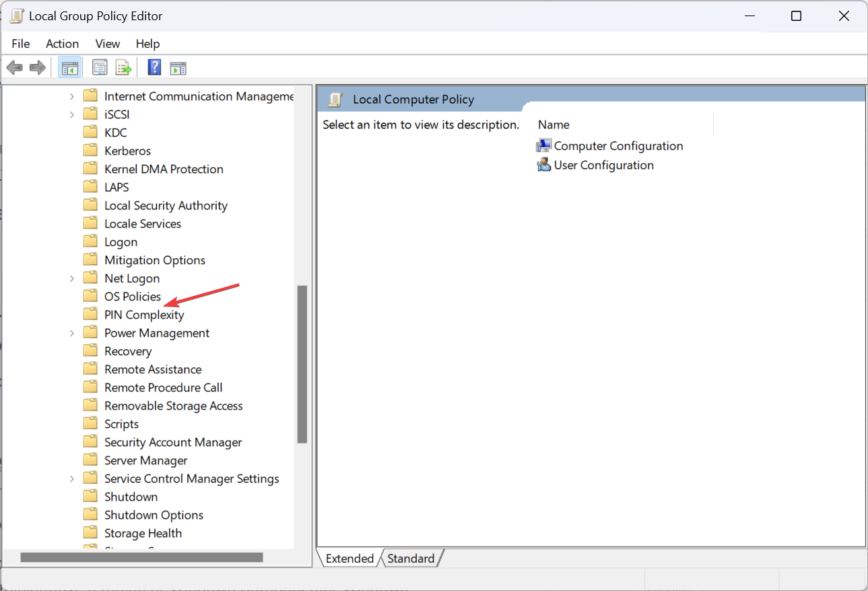Click the Scripts folder icon
This screenshot has height=591, width=868.
90,423
